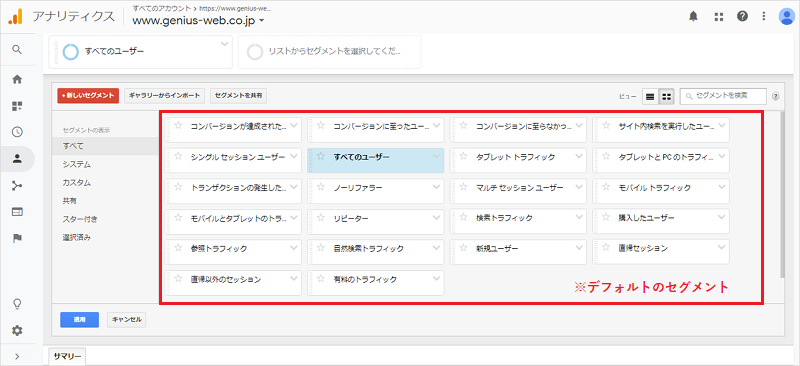Expand sidebar with bottom arrow icon

pyautogui.click(x=17, y=356)
